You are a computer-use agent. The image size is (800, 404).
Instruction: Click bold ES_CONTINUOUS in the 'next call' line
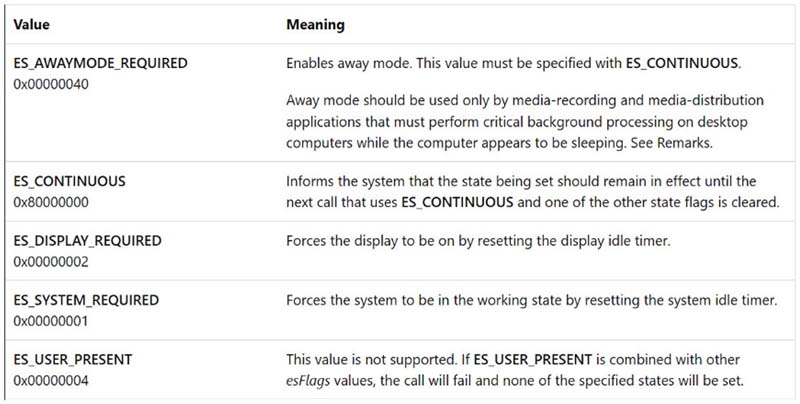point(456,203)
